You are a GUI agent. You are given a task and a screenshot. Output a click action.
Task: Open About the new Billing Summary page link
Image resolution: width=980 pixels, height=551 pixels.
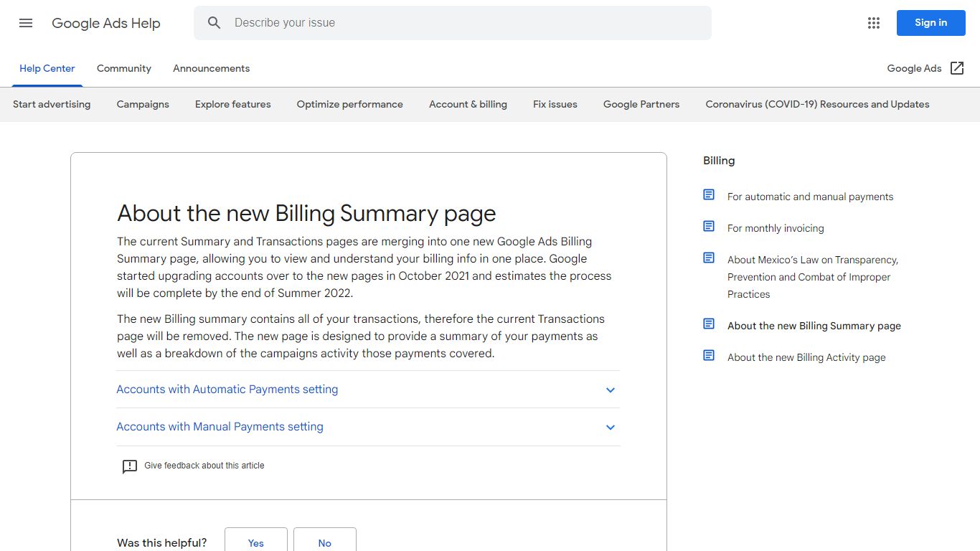(x=814, y=326)
